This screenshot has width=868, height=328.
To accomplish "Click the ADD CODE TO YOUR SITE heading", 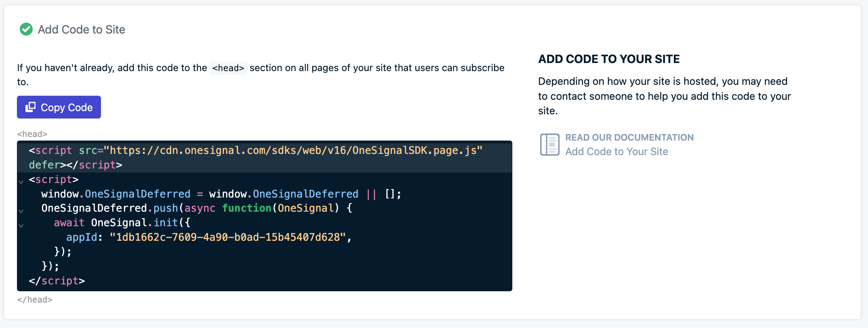I will 609,59.
